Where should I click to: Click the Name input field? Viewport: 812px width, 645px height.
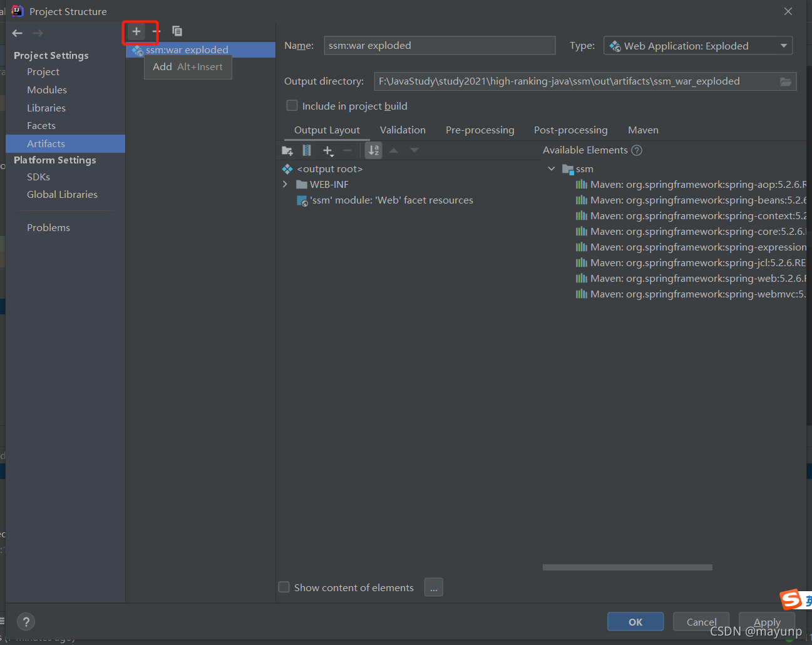(x=439, y=45)
